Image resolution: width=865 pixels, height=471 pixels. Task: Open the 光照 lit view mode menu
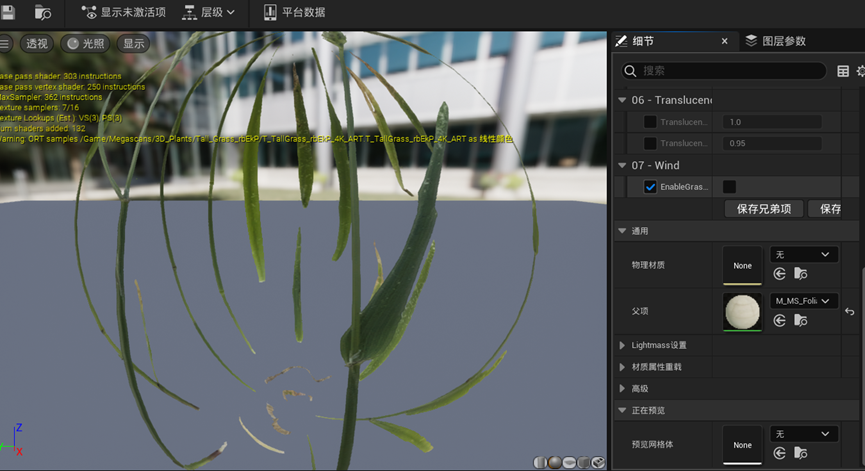pos(86,44)
